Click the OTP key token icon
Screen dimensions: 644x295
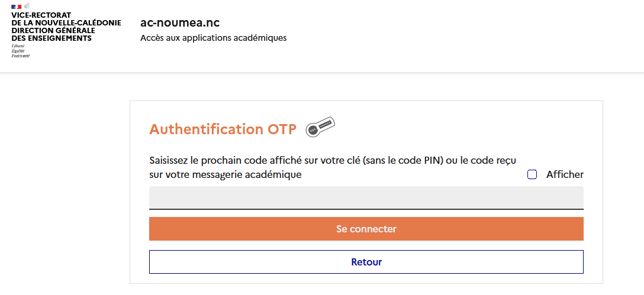pyautogui.click(x=320, y=127)
